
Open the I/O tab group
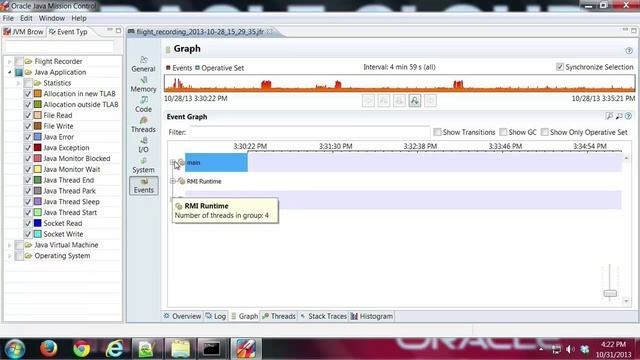click(143, 145)
